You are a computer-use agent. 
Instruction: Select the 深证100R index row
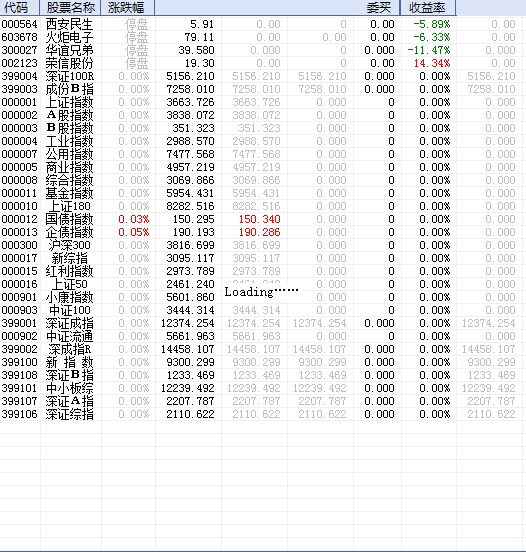[x=69, y=76]
